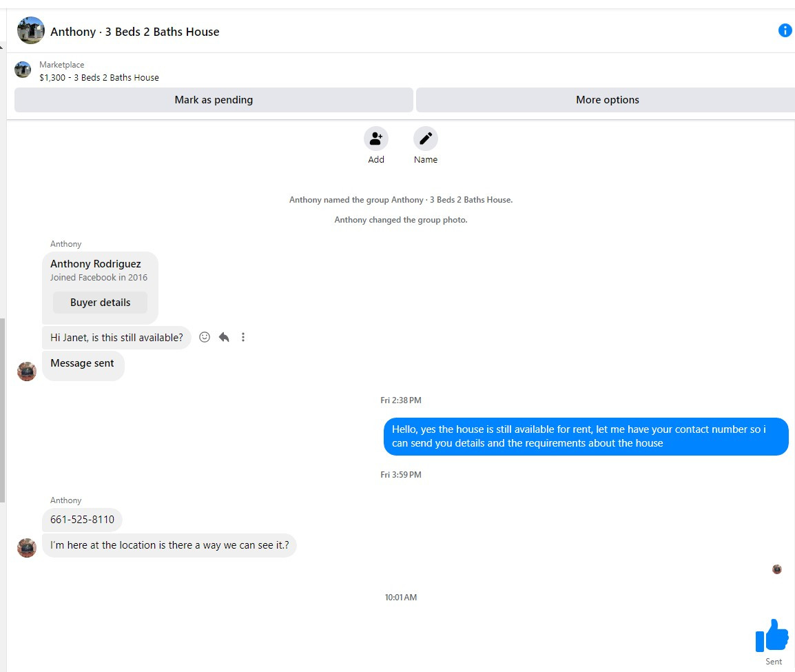Image resolution: width=795 pixels, height=672 pixels.
Task: React with the smiley emoji icon
Action: pos(205,337)
